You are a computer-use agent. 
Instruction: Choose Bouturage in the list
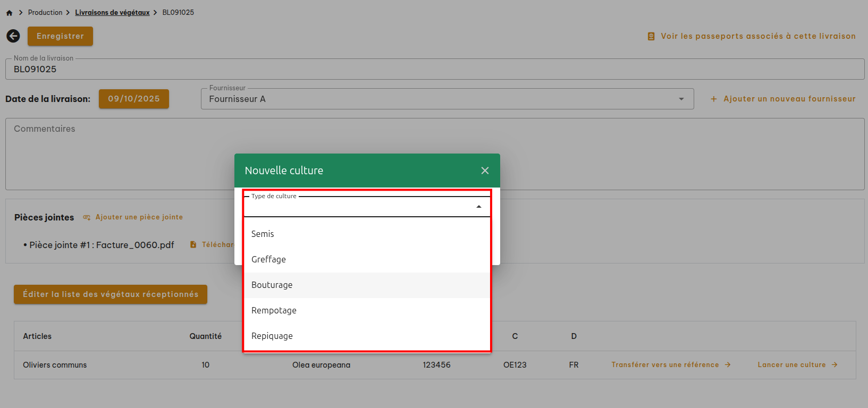tap(272, 285)
